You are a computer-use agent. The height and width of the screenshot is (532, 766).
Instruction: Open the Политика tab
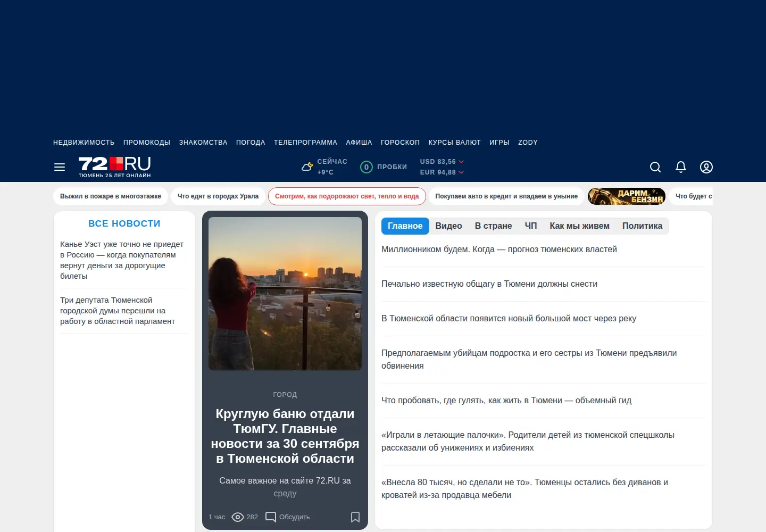(643, 226)
